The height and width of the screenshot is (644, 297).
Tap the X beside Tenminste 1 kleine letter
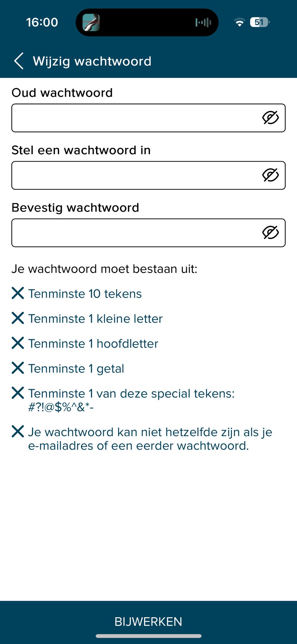(18, 318)
